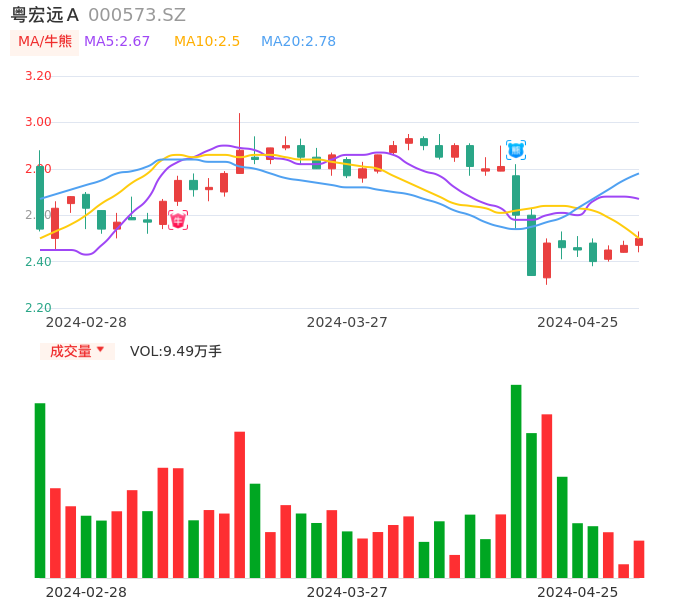Click the VOL:9.49万手 readout

176,351
